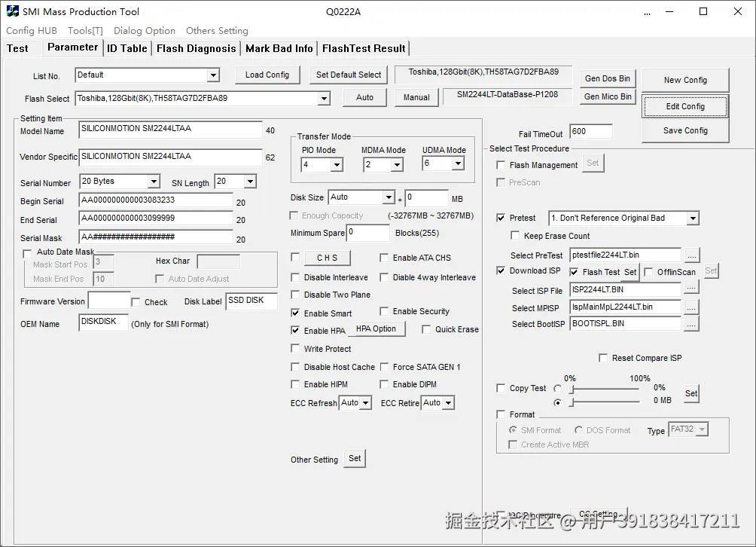Open the Tools[T] menu
Image resolution: width=756 pixels, height=547 pixels.
85,30
